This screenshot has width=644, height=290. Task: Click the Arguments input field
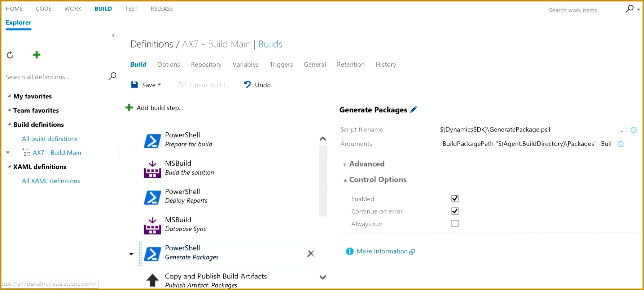tap(526, 144)
